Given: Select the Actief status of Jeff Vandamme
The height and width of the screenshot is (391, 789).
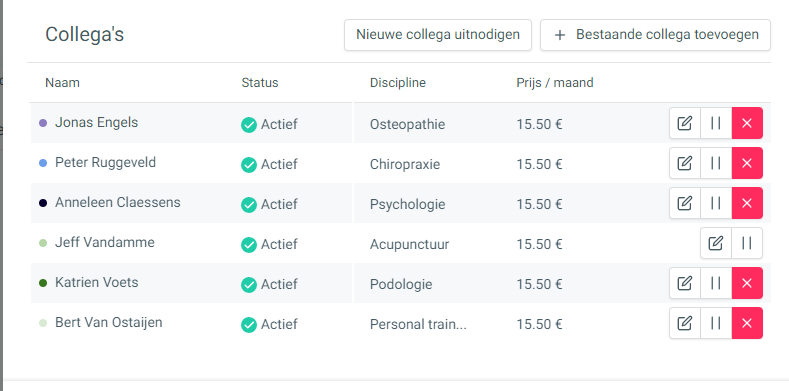Looking at the screenshot, I should click(269, 244).
